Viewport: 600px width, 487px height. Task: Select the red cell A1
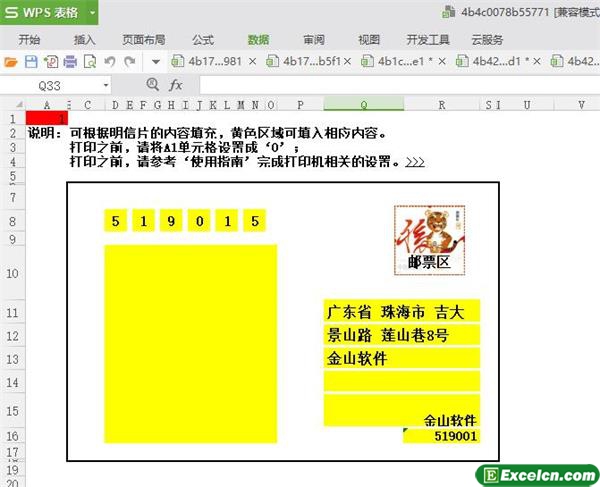pos(47,118)
